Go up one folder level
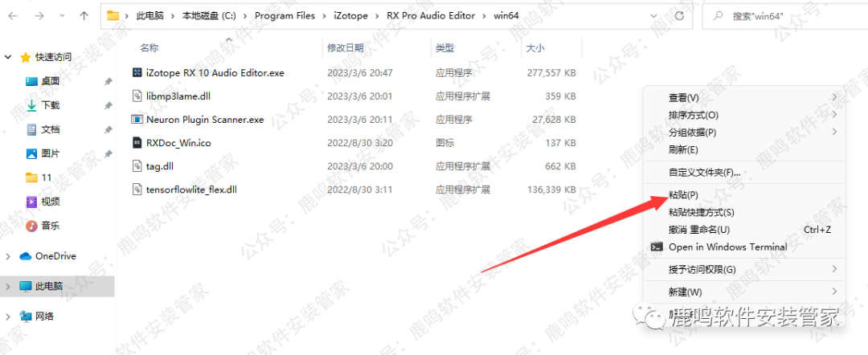This screenshot has width=868, height=355. pos(84,15)
